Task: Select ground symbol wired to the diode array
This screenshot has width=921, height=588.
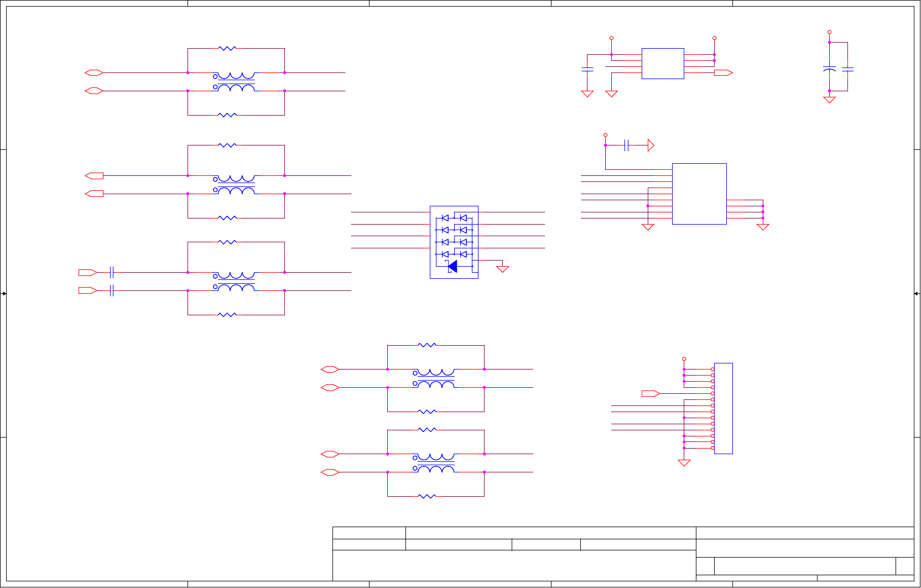Action: click(502, 269)
